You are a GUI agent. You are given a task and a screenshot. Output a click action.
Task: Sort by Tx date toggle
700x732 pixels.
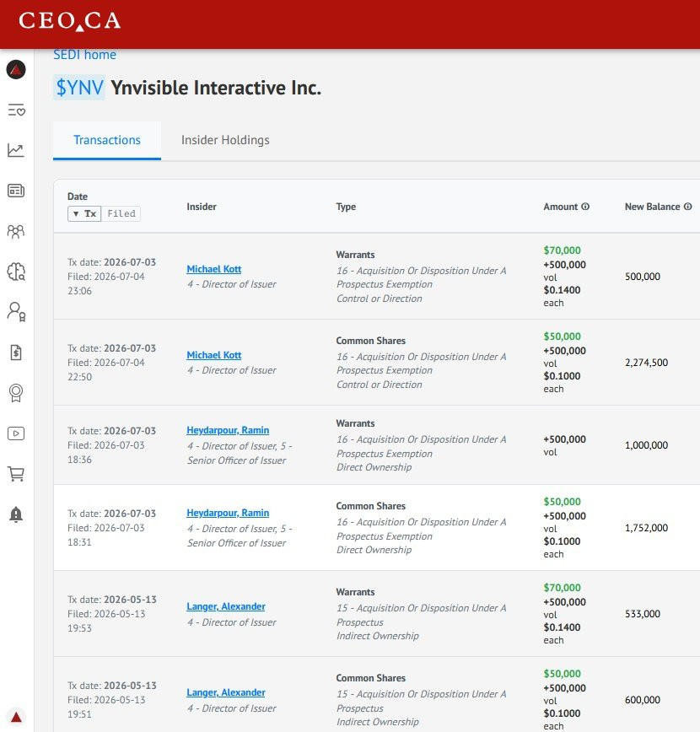tap(84, 213)
